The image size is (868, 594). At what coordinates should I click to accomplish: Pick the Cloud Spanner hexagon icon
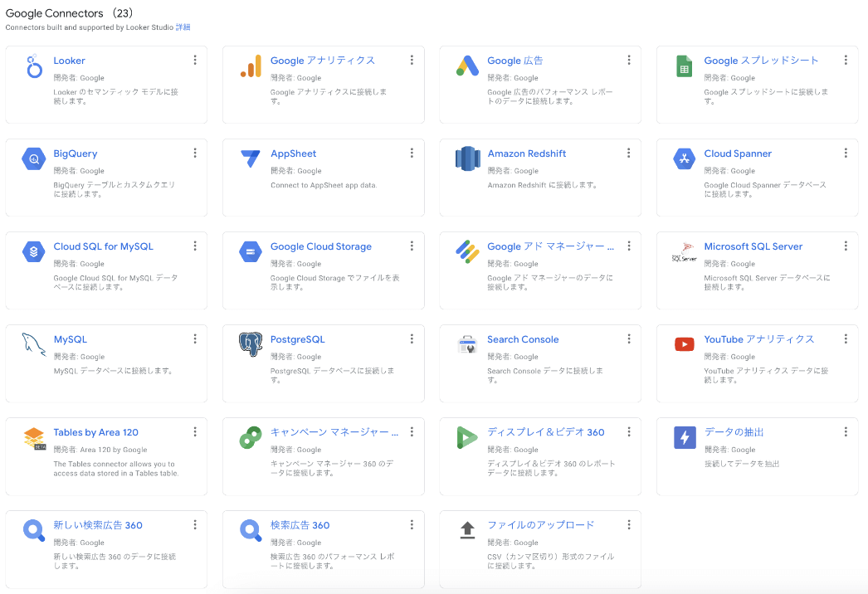[685, 159]
